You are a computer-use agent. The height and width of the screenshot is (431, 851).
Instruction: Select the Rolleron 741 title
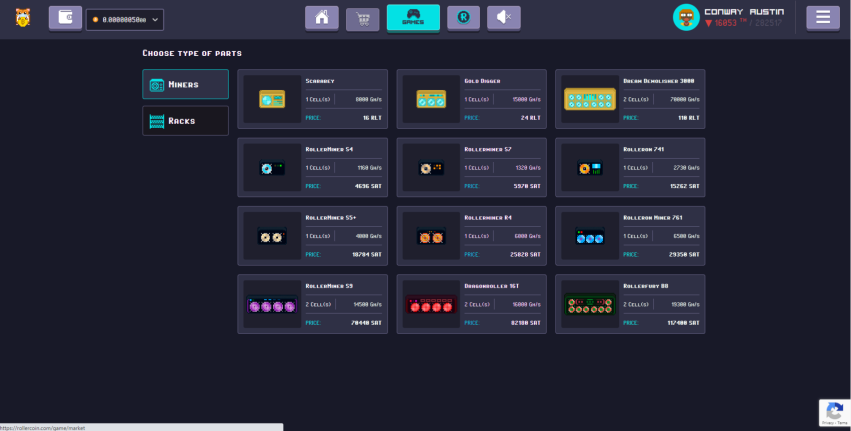[644, 149]
